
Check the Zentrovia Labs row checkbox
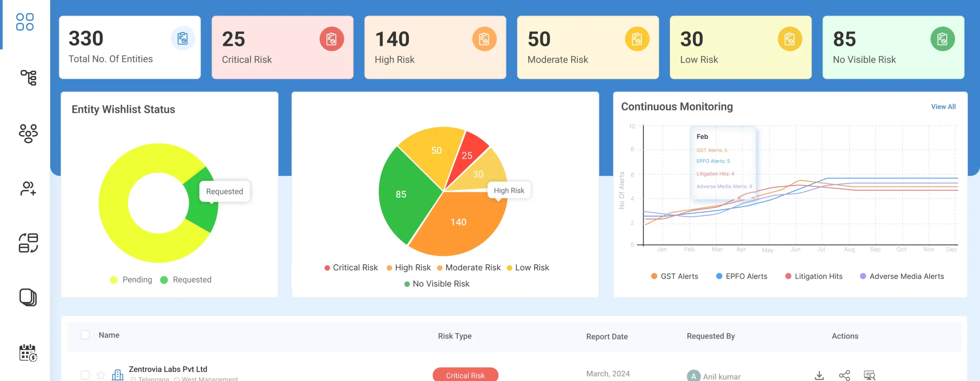[x=85, y=375]
